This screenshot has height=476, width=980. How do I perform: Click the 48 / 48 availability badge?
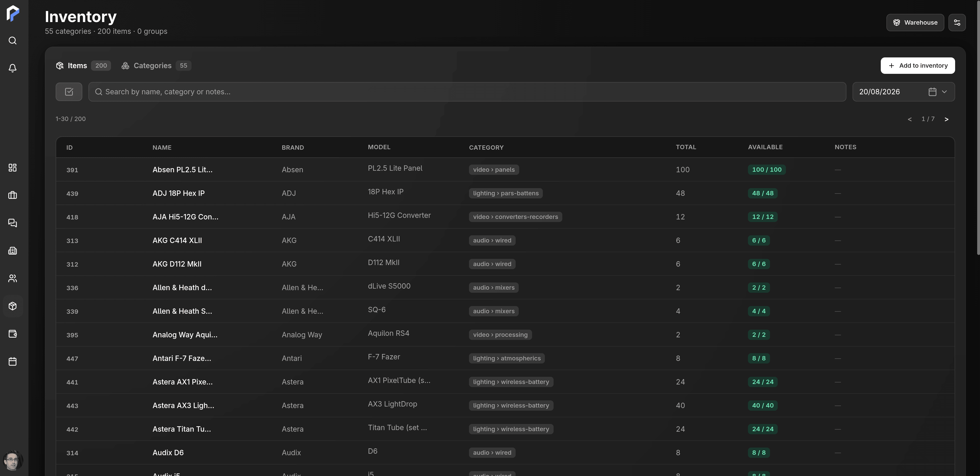pyautogui.click(x=763, y=193)
